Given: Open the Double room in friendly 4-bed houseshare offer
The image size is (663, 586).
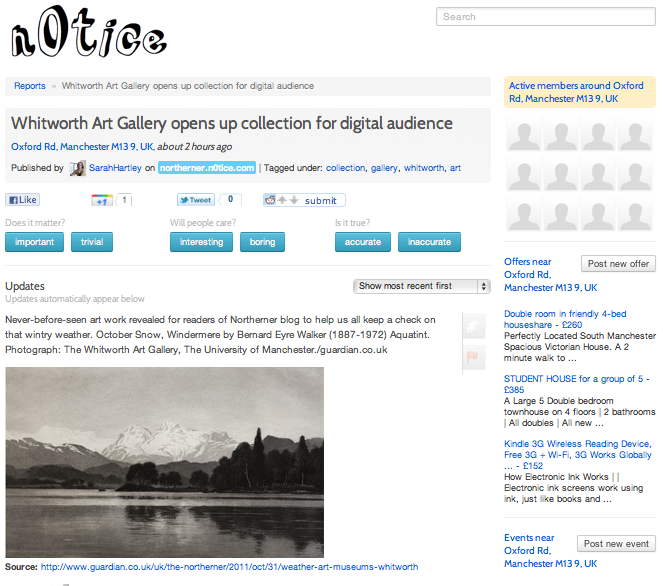Looking at the screenshot, I should (565, 319).
